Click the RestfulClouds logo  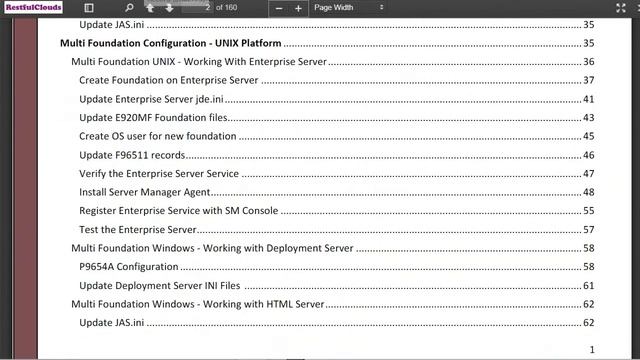tap(33, 7)
